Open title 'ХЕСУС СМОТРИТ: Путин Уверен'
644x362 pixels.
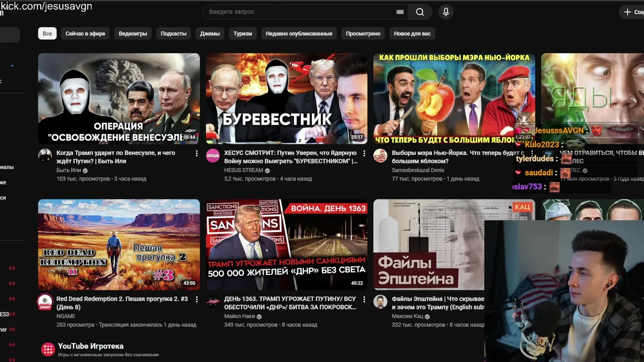pyautogui.click(x=291, y=157)
